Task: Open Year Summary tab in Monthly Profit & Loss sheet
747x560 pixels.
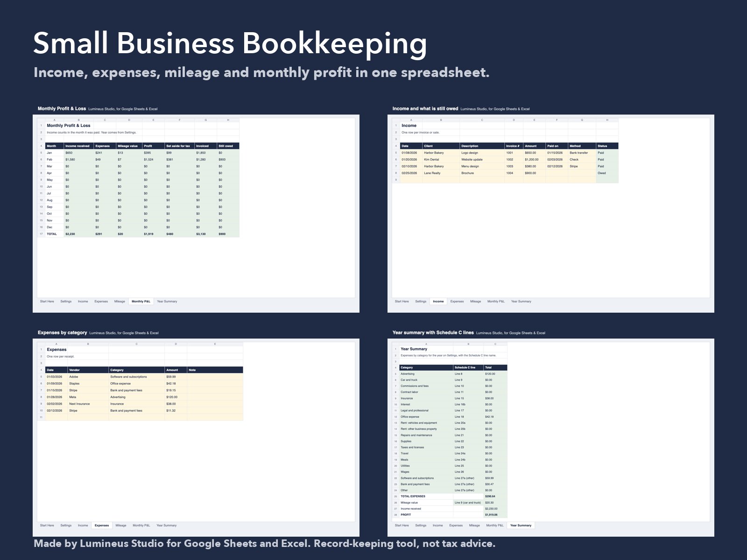Action: click(x=167, y=301)
